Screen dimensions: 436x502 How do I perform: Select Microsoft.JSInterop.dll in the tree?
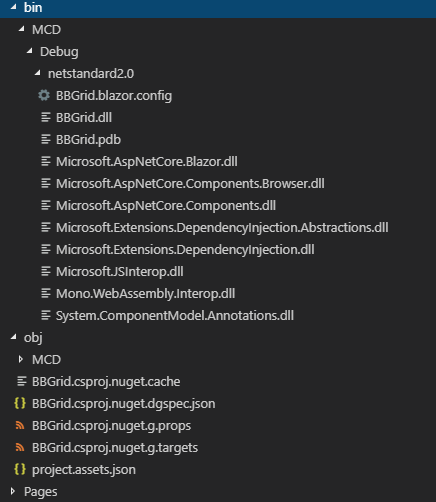click(119, 272)
